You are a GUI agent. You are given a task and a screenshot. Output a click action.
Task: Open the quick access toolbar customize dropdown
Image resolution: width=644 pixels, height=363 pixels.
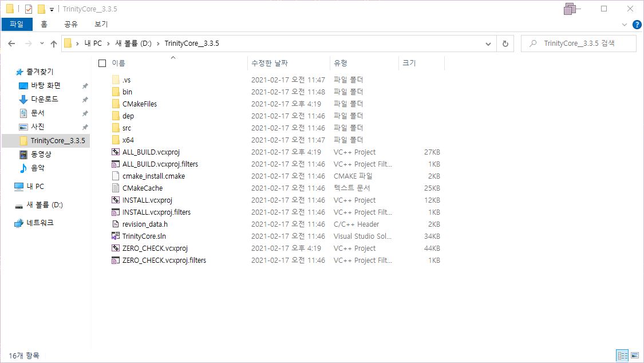click(52, 9)
